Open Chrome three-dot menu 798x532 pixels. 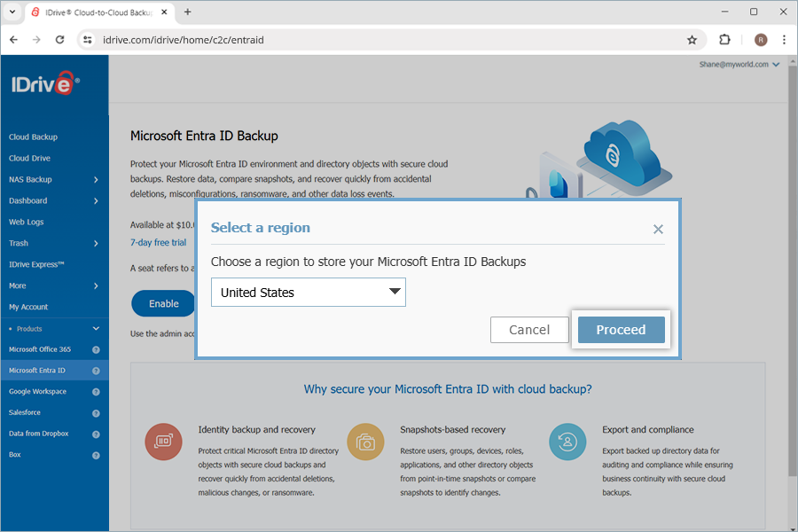coord(784,40)
